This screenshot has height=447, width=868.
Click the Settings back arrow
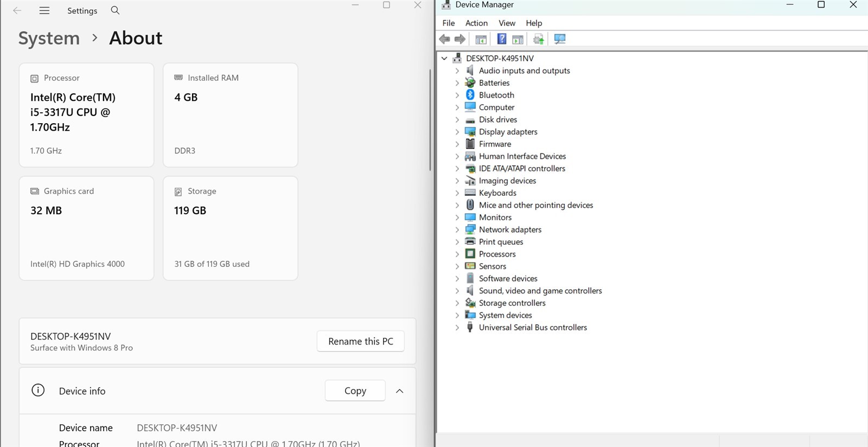click(x=17, y=10)
